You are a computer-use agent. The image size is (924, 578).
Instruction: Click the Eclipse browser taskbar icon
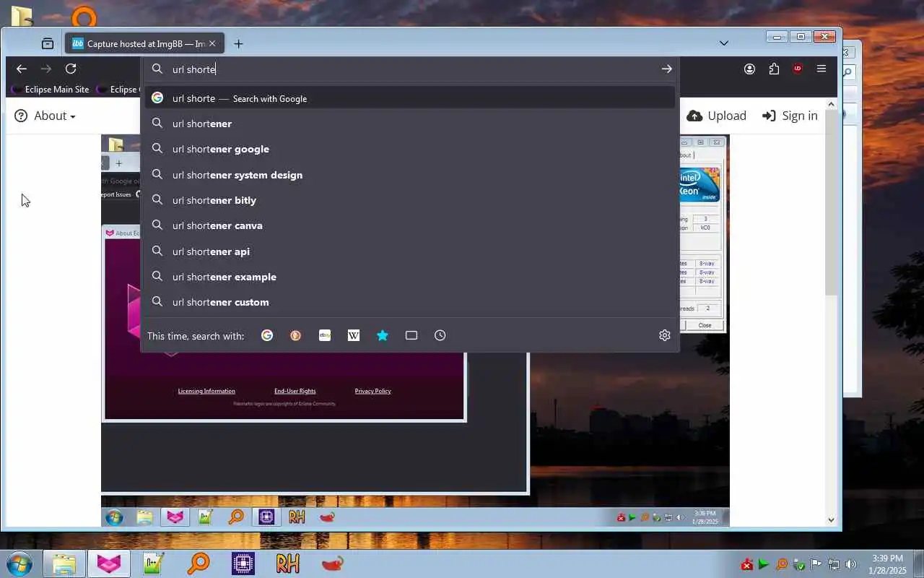click(x=109, y=564)
